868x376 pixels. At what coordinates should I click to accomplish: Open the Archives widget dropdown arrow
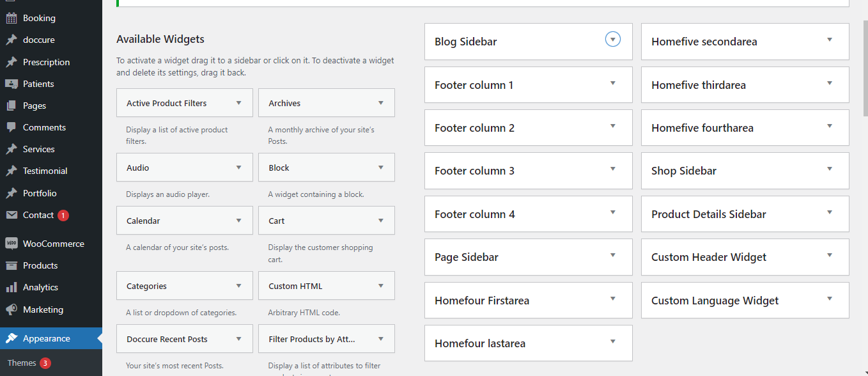click(380, 103)
